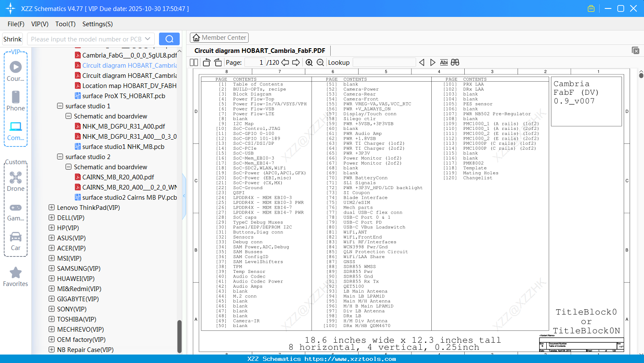Expand the HUAWEI(VIP) node
The height and width of the screenshot is (363, 644).
[52, 278]
